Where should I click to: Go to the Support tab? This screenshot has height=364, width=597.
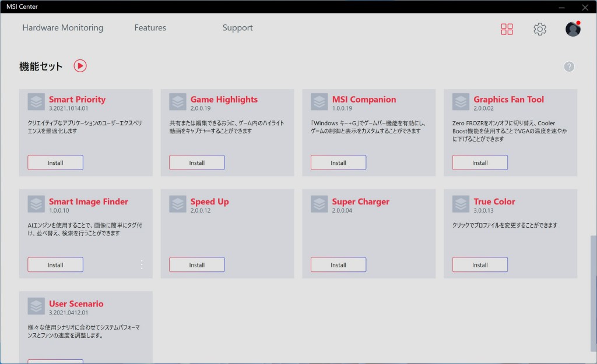click(237, 28)
